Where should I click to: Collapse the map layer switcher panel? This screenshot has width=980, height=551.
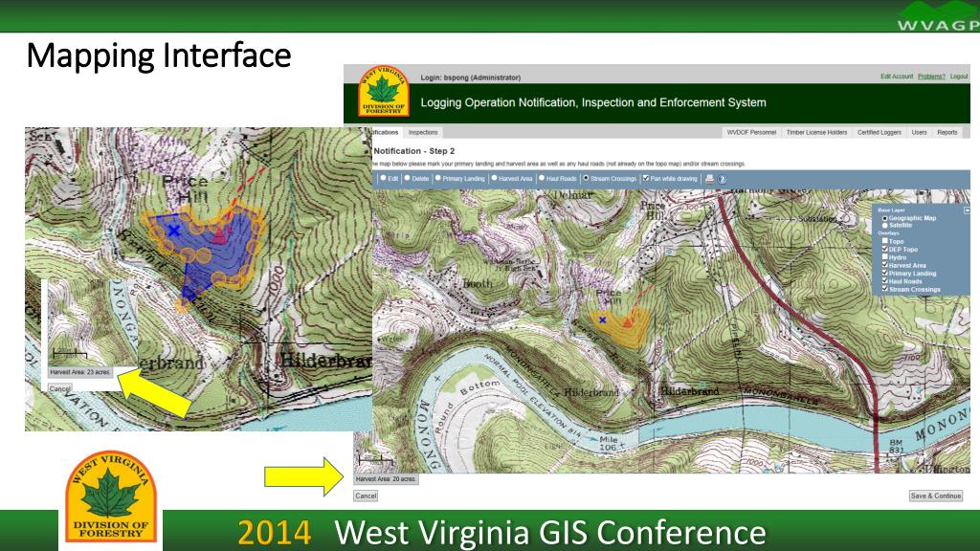point(967,210)
